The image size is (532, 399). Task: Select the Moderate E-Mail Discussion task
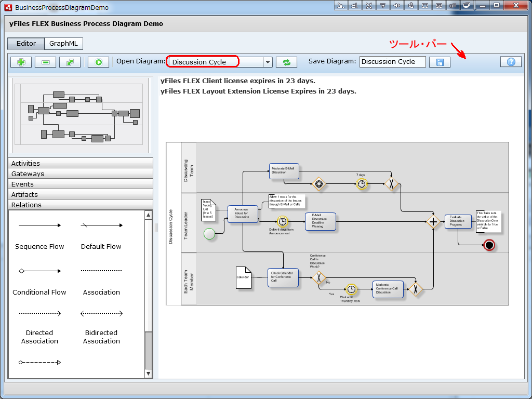click(x=284, y=171)
